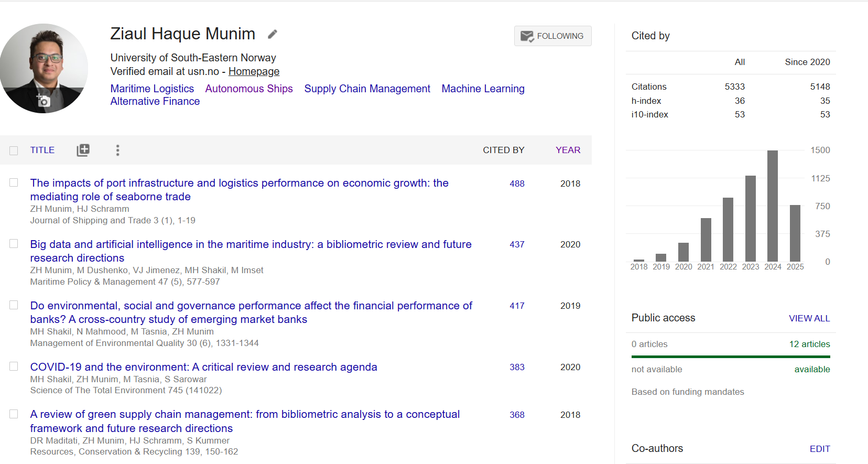Open the Homepage link
Viewport: 868px width, 464px height.
254,71
